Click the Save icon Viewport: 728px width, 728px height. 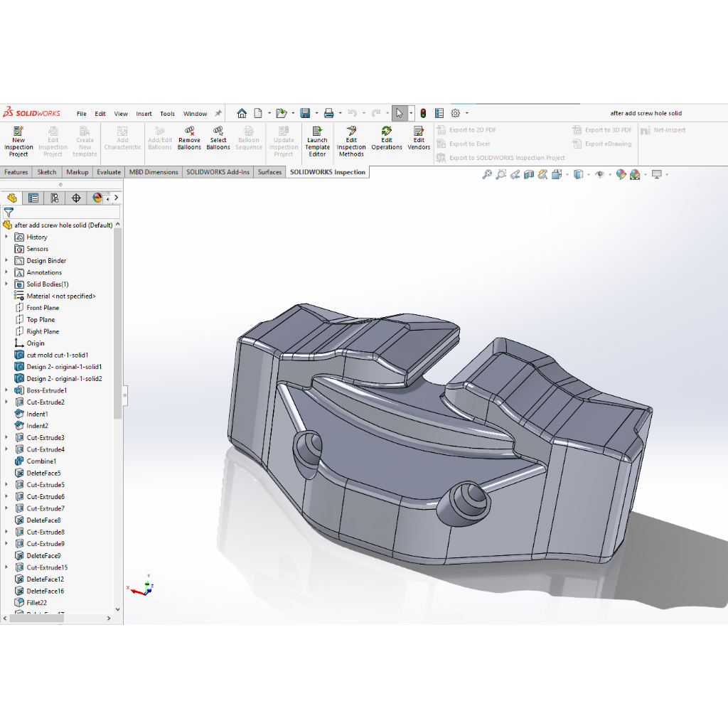click(x=305, y=113)
